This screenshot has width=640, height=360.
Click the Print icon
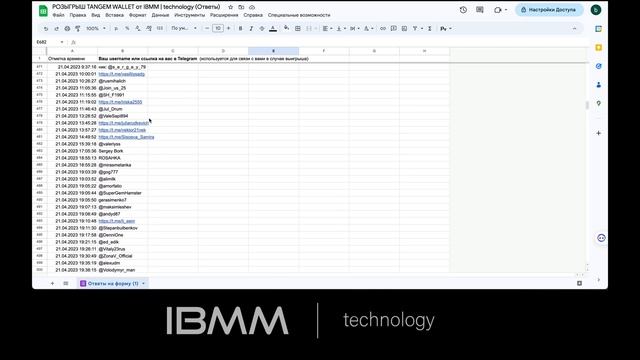coord(67,29)
